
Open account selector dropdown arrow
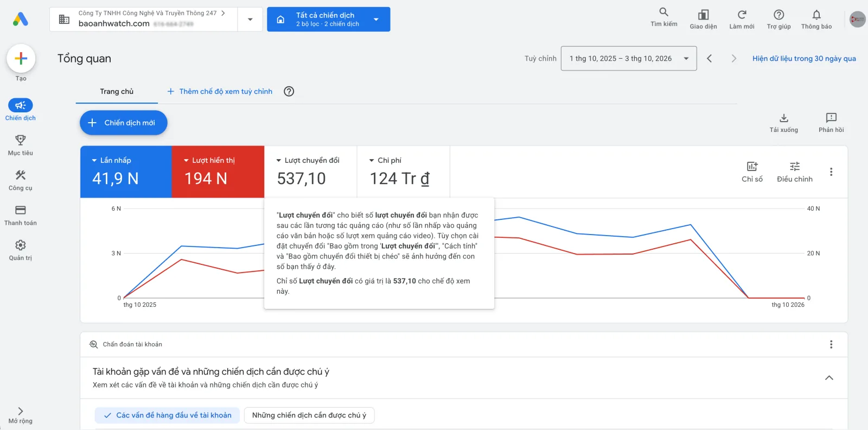[x=250, y=20]
